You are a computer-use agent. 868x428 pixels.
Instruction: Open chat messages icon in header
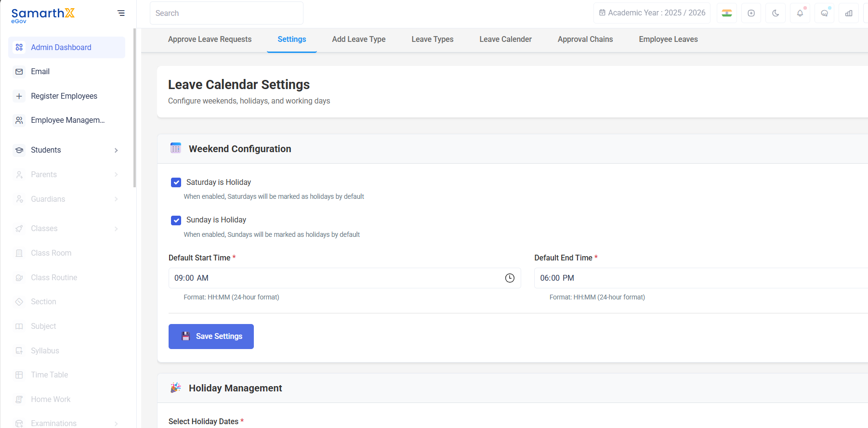click(x=825, y=13)
